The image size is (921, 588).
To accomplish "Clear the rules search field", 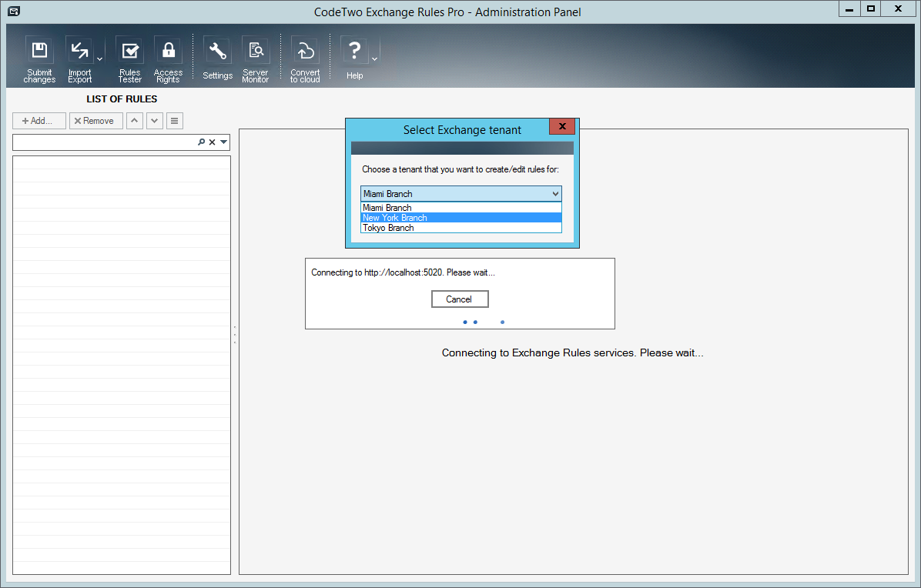I will click(212, 142).
